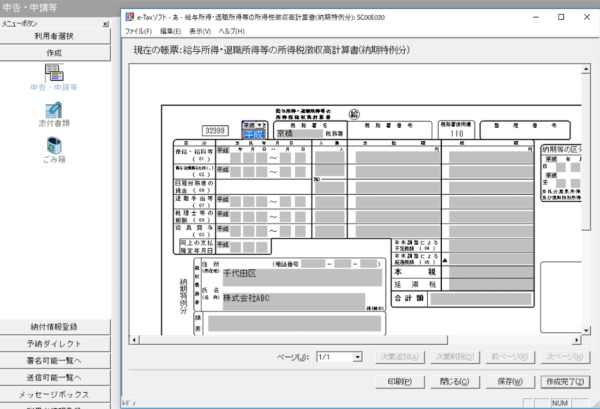600x409 pixels.
Task: Click the 次葉追加(A) button
Action: (400, 357)
